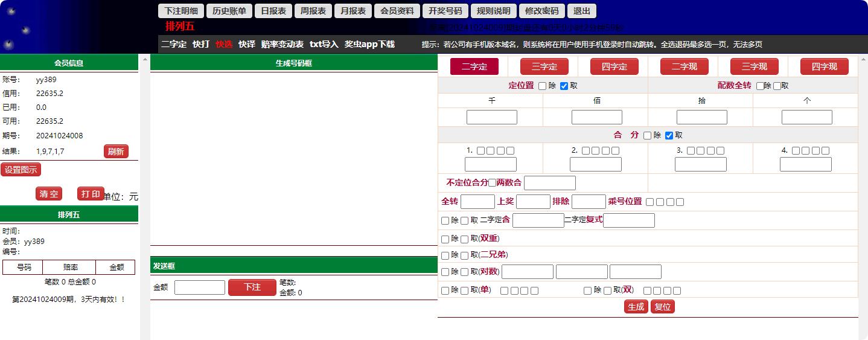Image resolution: width=868 pixels, height=340 pixels.
Task: Click the up arrow of the left panel scrollbar
Action: tap(144, 60)
